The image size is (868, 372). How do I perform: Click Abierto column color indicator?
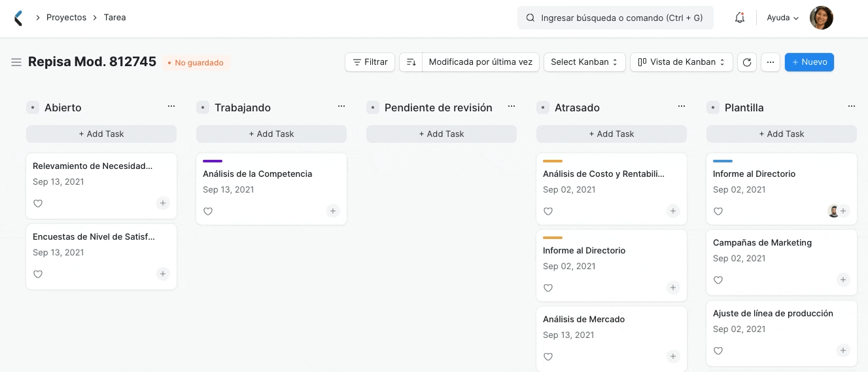click(33, 107)
